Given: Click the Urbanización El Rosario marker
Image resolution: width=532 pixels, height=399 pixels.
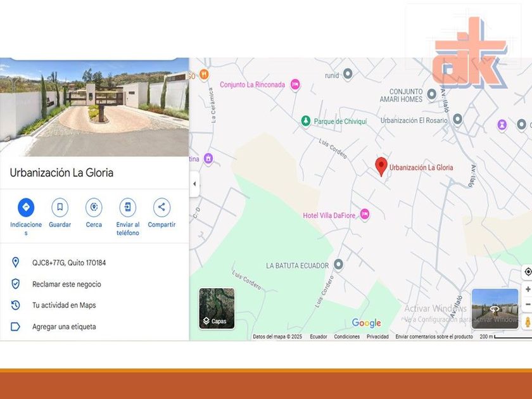Looking at the screenshot, I should coord(457,119).
